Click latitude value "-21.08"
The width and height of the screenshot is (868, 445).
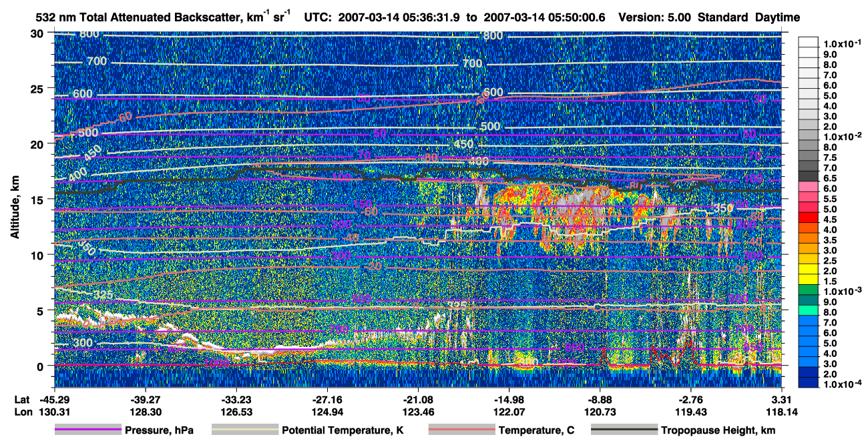(x=418, y=400)
